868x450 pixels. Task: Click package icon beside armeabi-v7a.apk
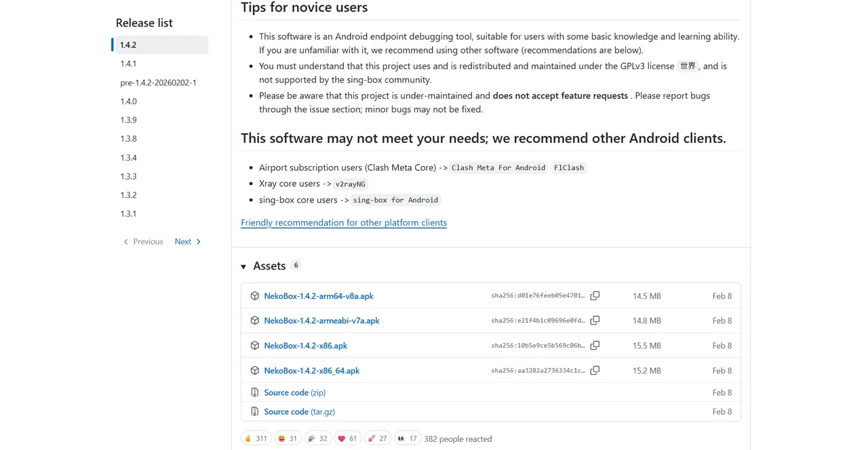pyautogui.click(x=255, y=321)
